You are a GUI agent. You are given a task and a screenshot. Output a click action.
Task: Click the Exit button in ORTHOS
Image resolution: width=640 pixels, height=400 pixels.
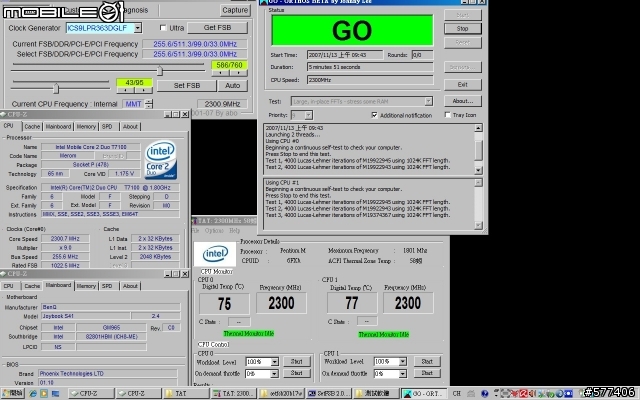pos(462,84)
